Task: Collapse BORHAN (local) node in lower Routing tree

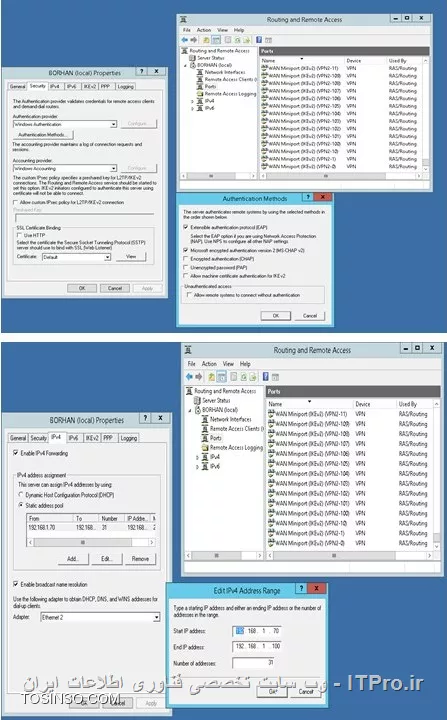Action: tap(190, 410)
